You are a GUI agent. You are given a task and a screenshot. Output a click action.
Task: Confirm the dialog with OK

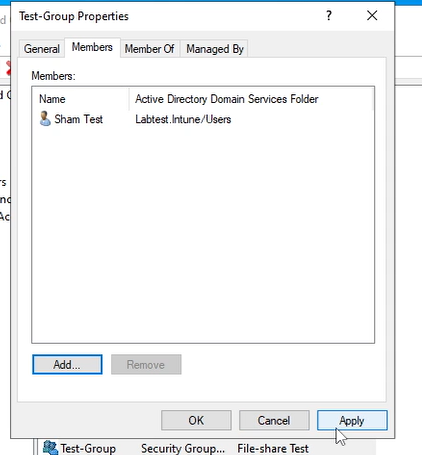196,420
